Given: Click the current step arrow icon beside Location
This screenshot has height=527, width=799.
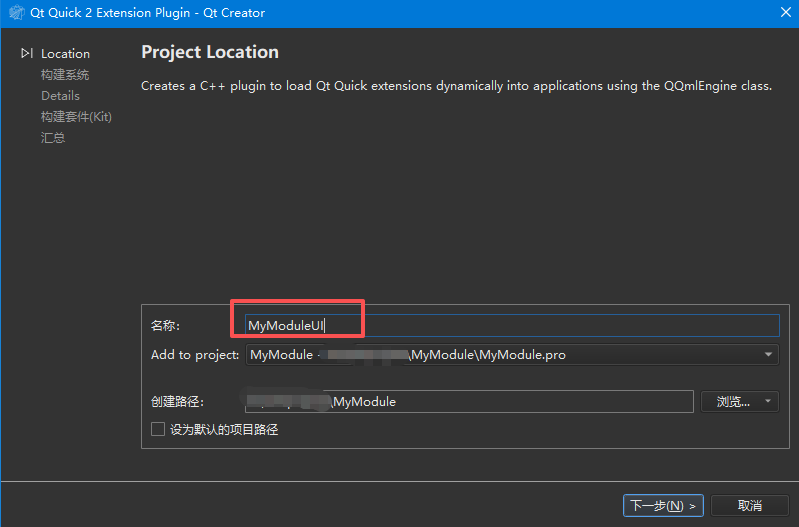Looking at the screenshot, I should (x=27, y=54).
